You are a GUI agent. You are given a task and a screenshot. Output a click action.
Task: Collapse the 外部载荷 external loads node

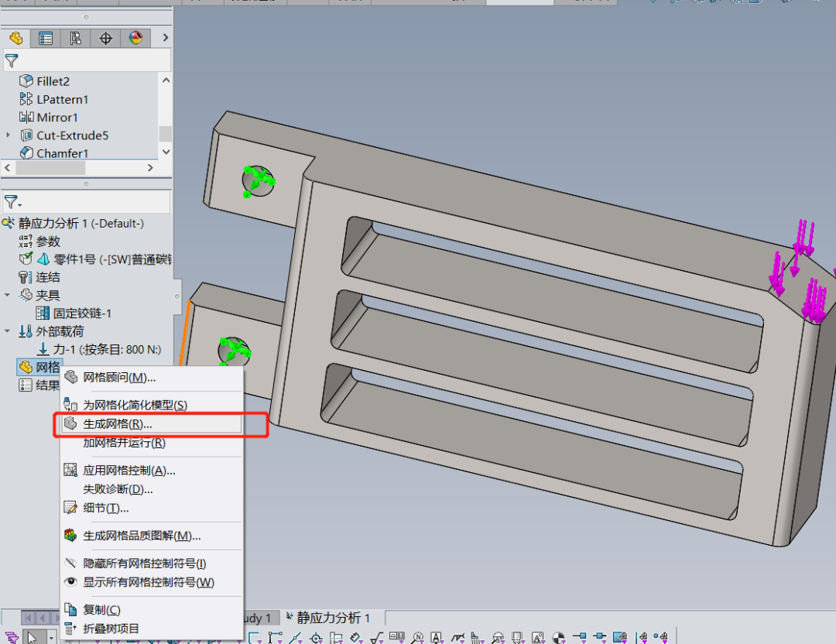click(x=8, y=331)
